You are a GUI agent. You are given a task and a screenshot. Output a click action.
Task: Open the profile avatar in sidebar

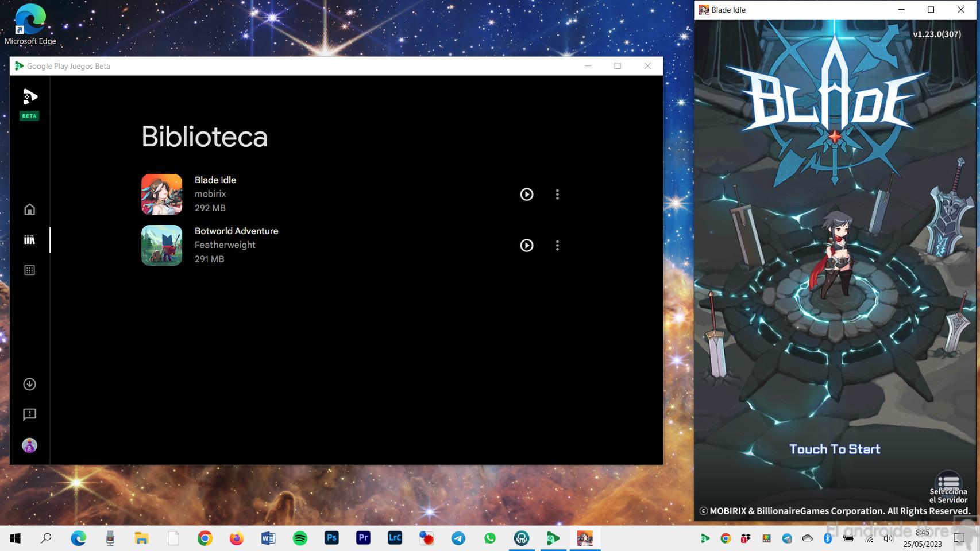29,445
